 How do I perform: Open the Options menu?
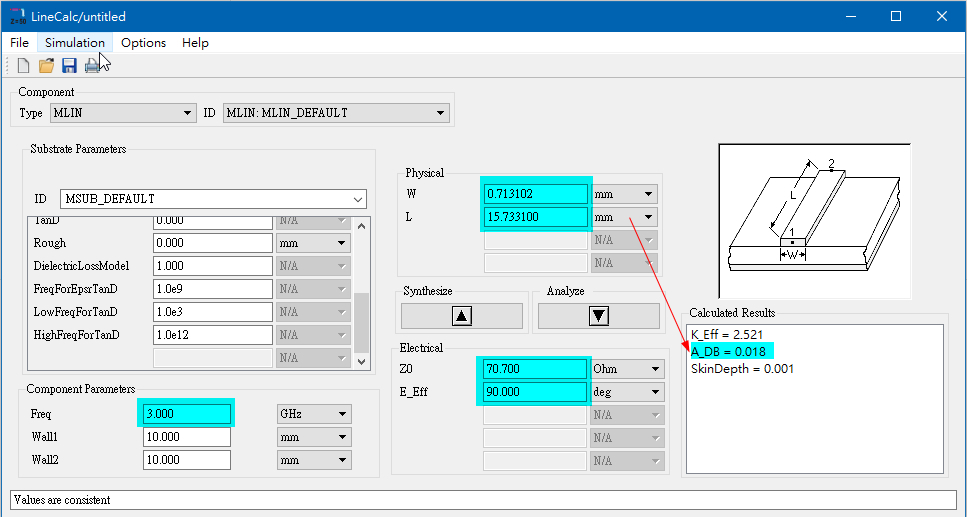point(143,43)
